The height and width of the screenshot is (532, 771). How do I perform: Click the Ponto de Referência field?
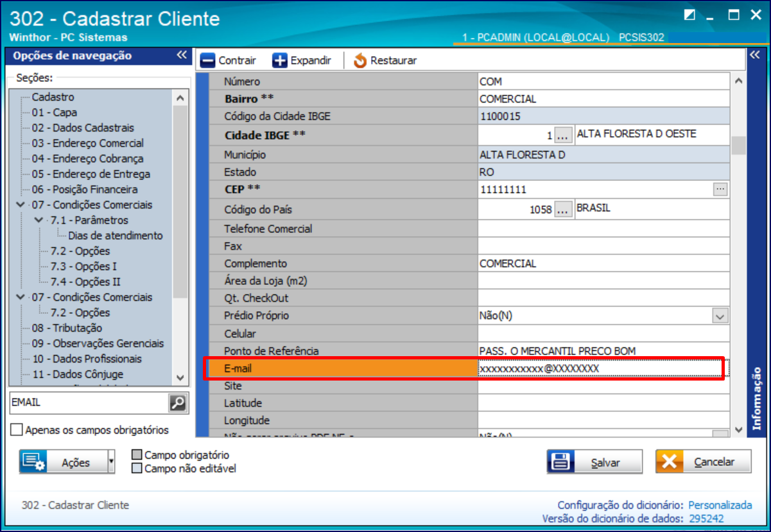point(603,351)
